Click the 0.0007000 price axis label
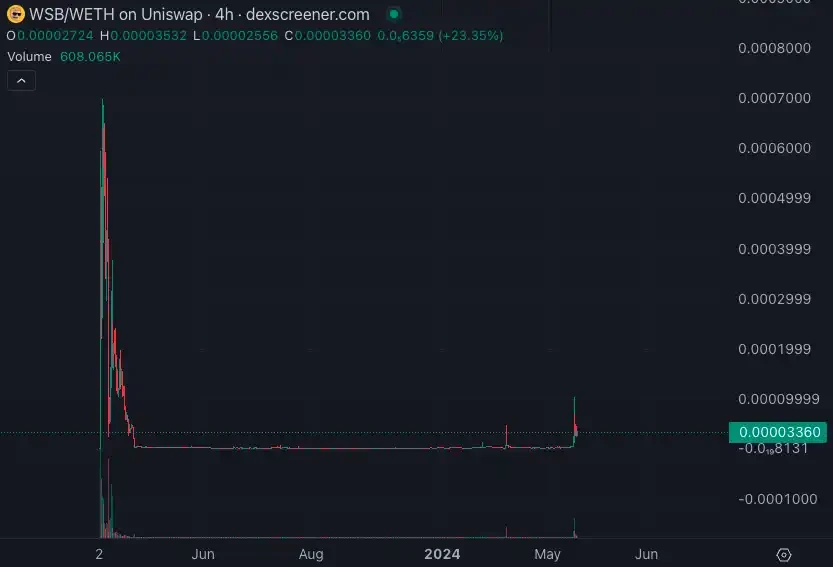833x567 pixels. point(775,99)
